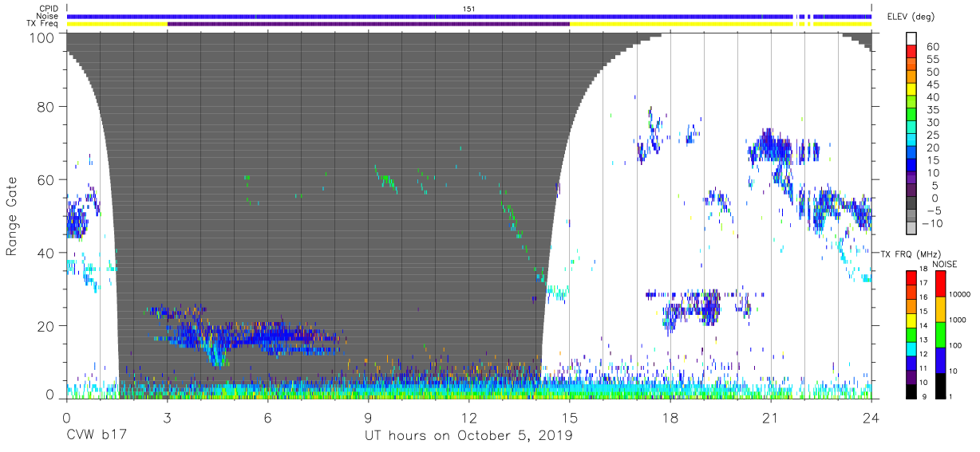Screen dimensions: 980x452
Task: Click the 'NOISE' legend title
Action: [943, 264]
